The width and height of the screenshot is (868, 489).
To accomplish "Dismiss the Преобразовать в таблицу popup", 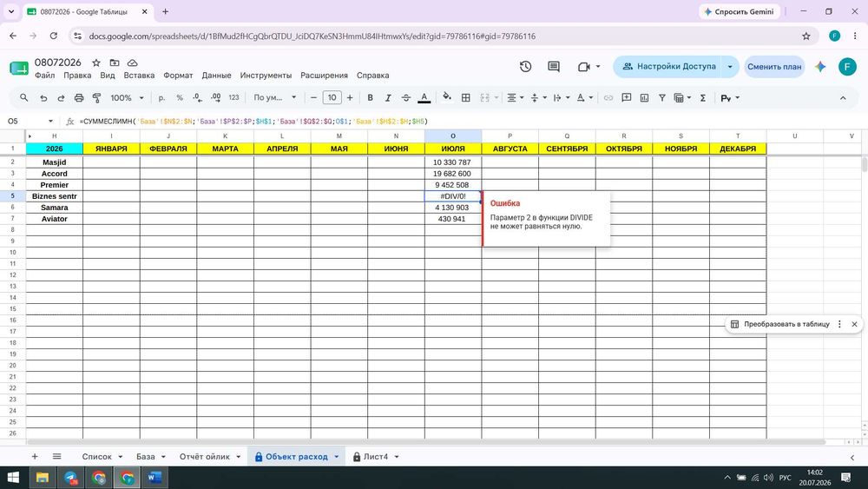I will pos(854,324).
